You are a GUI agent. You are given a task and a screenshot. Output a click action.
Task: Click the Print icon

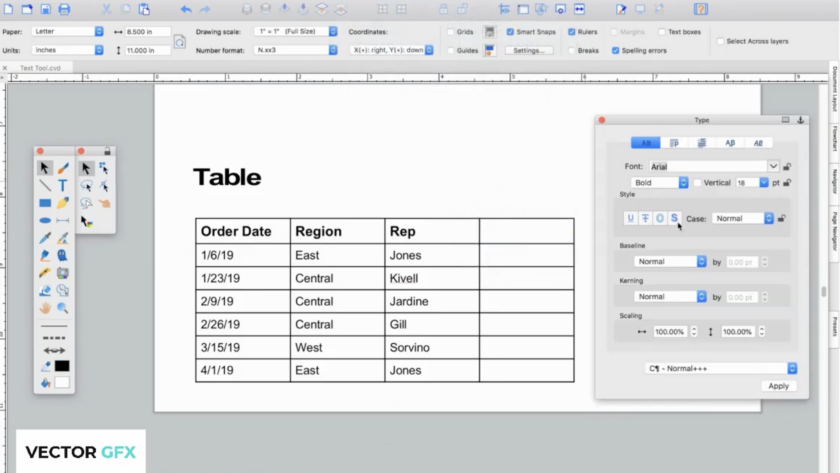64,9
